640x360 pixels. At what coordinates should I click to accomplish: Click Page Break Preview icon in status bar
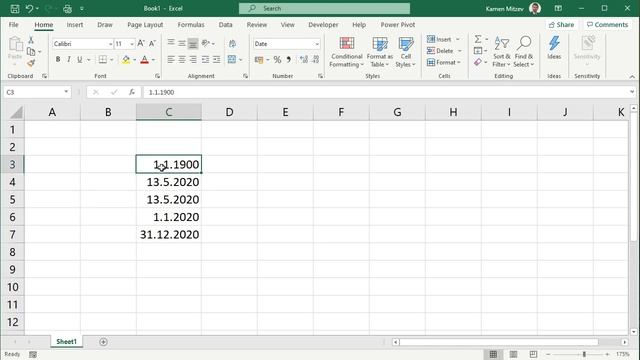(x=533, y=354)
